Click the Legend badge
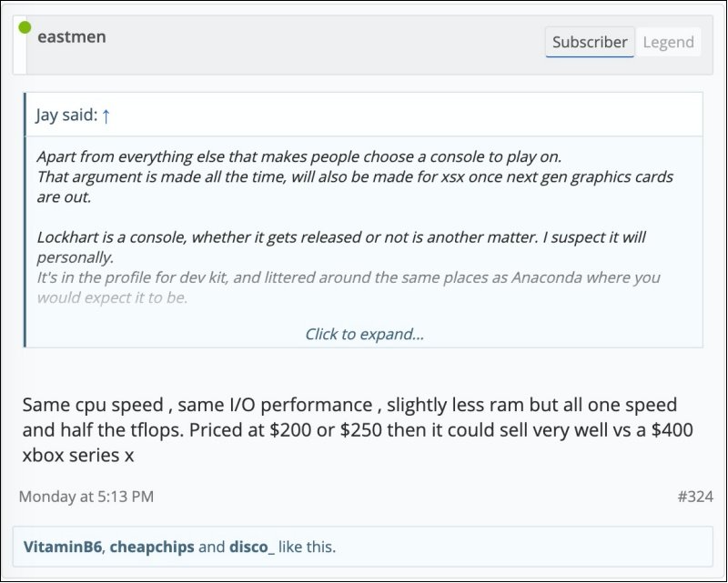Image resolution: width=728 pixels, height=583 pixels. point(668,42)
